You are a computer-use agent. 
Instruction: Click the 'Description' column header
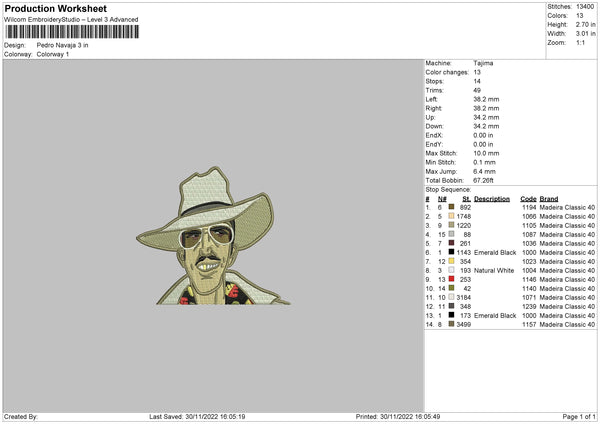tap(492, 199)
